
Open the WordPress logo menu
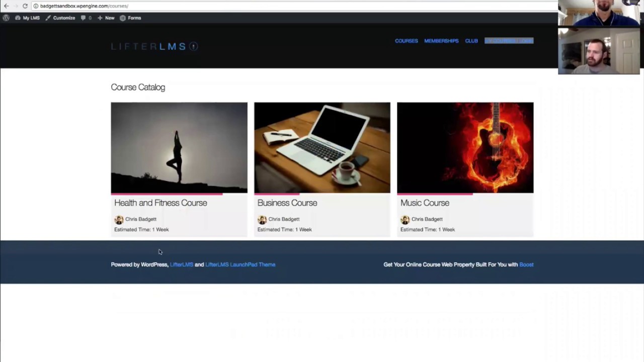(6, 18)
